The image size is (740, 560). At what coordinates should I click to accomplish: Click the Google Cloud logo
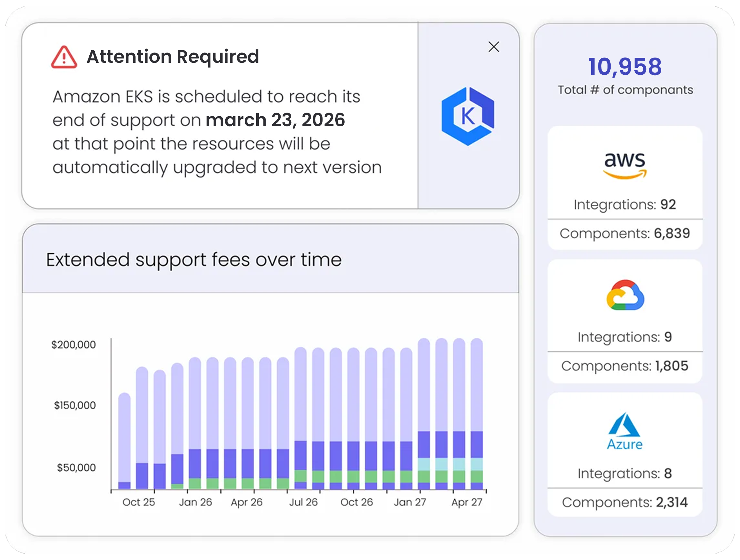point(625,295)
